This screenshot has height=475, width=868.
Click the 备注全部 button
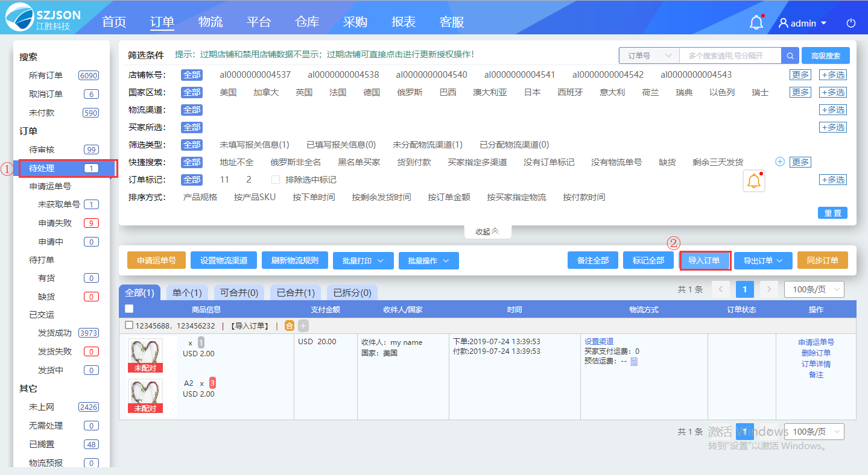pyautogui.click(x=593, y=260)
